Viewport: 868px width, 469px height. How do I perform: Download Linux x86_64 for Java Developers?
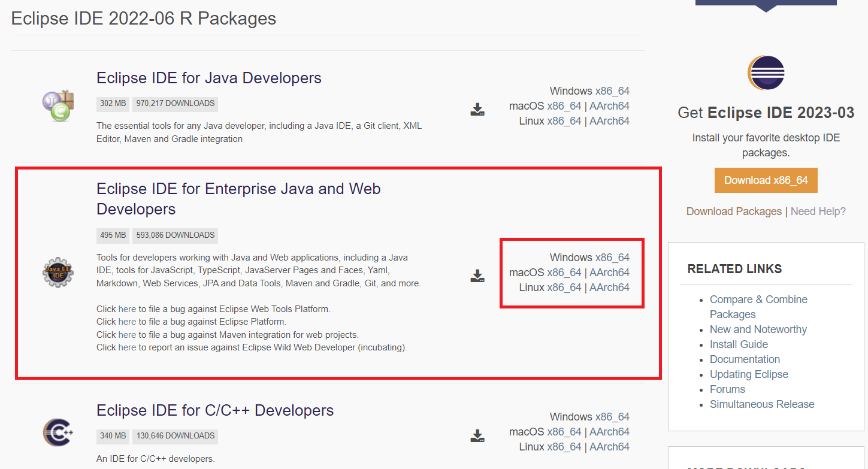[564, 121]
